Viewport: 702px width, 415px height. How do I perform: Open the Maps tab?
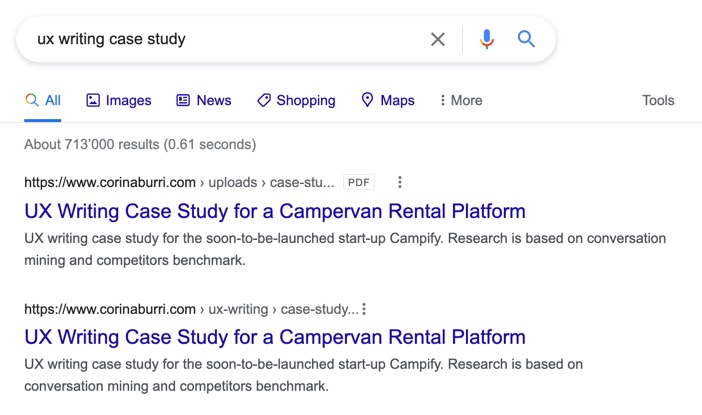pyautogui.click(x=388, y=100)
